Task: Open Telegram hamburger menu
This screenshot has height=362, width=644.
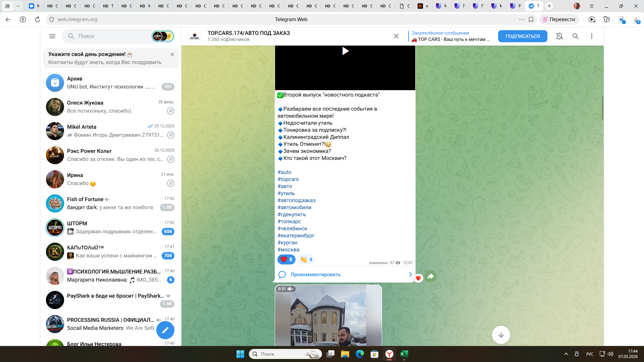Action: [52, 36]
